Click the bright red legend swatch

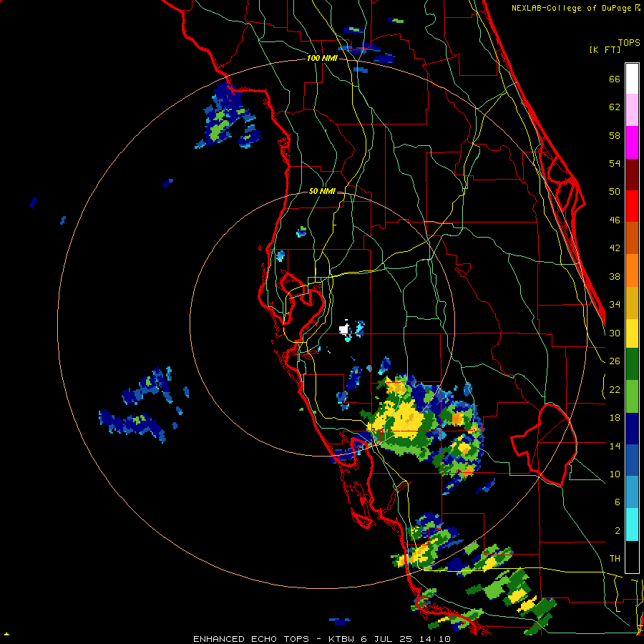tap(632, 206)
